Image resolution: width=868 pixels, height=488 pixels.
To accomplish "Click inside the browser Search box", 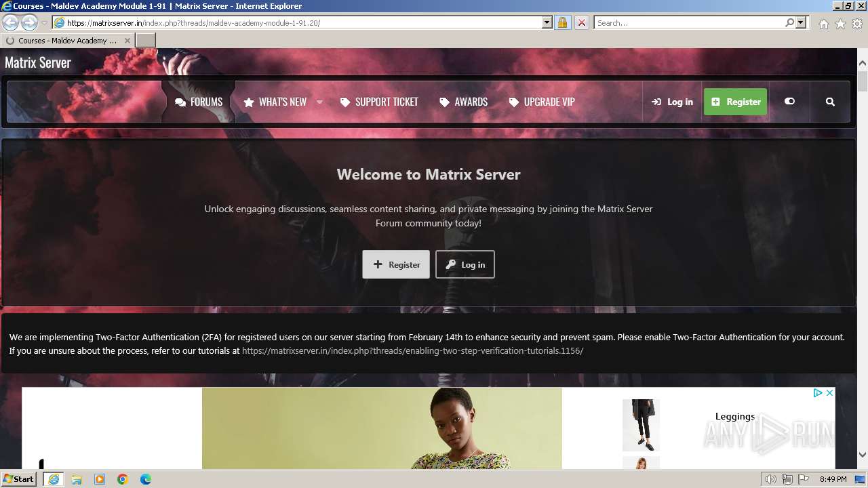I will point(688,22).
